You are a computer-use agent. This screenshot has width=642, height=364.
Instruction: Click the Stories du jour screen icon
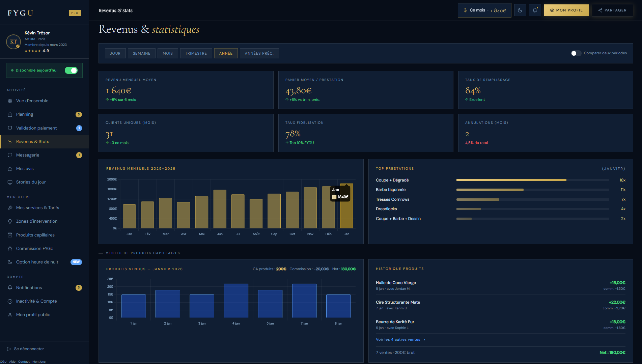(x=10, y=182)
